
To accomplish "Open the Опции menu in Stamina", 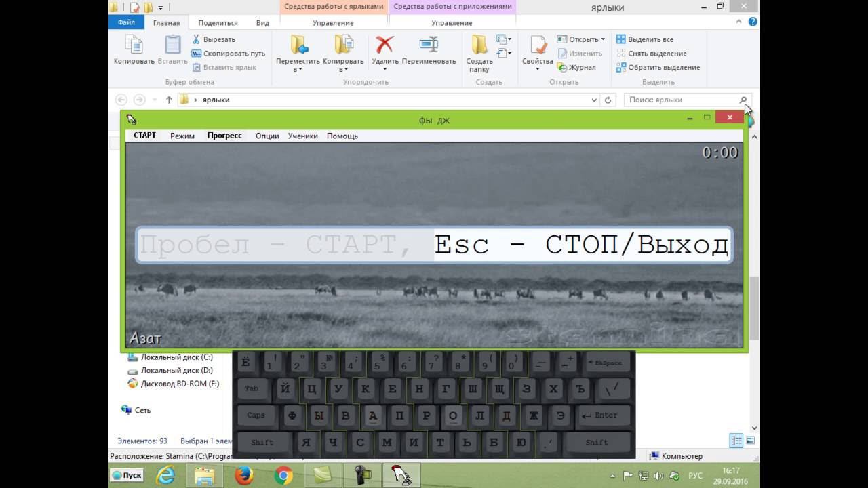I will (x=267, y=136).
